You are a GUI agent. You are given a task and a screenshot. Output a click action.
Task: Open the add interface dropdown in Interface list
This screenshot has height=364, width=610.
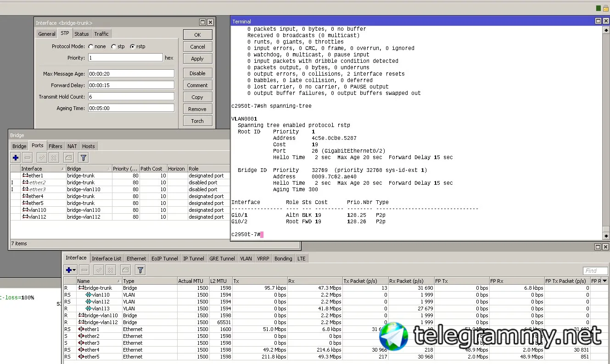(x=71, y=270)
